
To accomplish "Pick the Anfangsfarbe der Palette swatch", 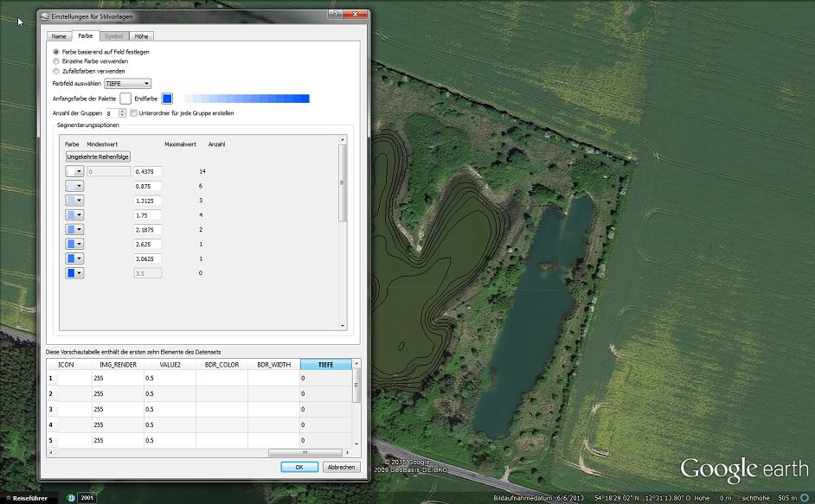I will pos(125,99).
